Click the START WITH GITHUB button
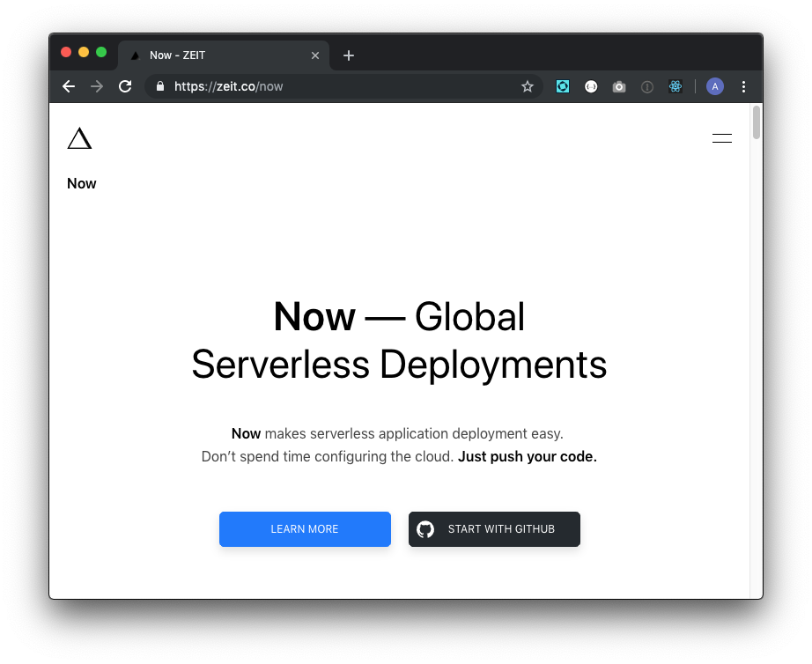Viewport: 812px width, 664px height. (x=494, y=528)
